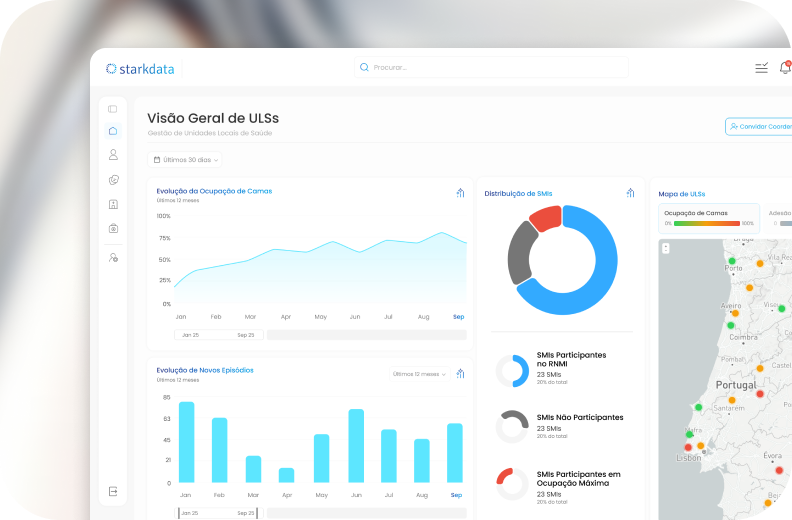Image resolution: width=792 pixels, height=520 pixels.
Task: Go to Home in the sidebar
Action: click(113, 131)
